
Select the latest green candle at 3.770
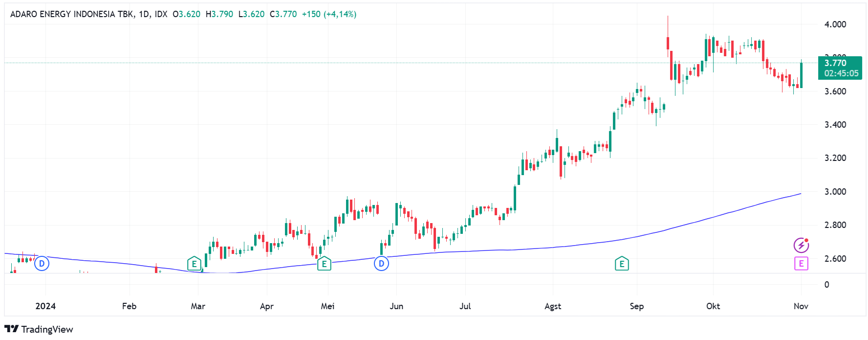click(801, 75)
